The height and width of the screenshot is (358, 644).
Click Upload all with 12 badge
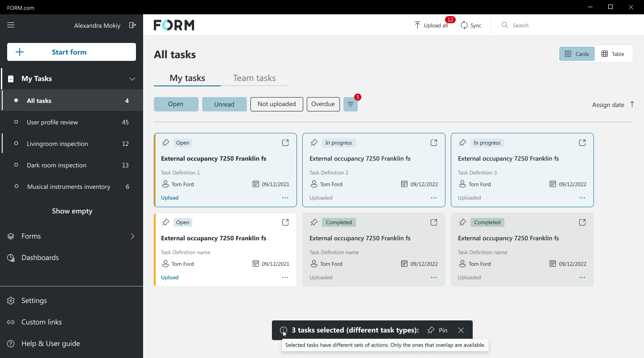coord(431,26)
